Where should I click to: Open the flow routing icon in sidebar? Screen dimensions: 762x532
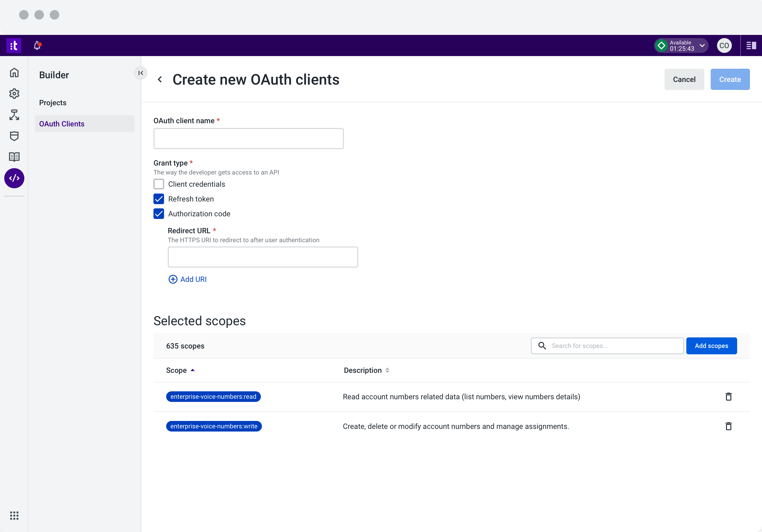point(14,115)
